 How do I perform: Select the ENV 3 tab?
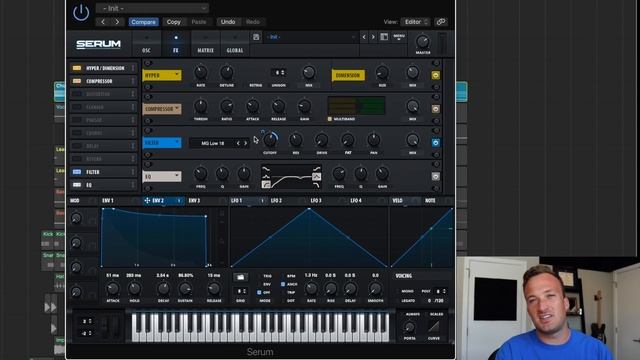point(194,201)
